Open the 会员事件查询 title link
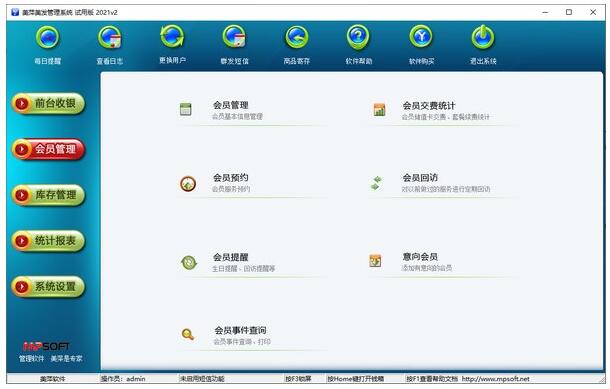 coord(240,330)
